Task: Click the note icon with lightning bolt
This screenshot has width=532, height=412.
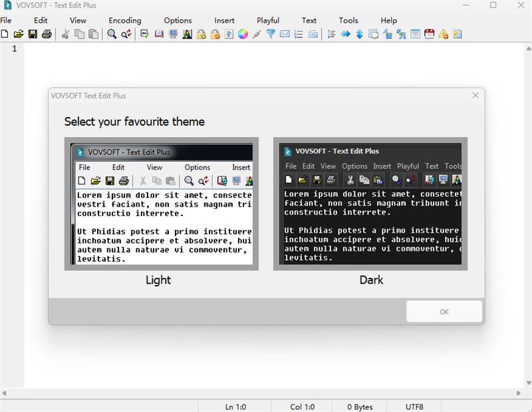Action: [457, 34]
